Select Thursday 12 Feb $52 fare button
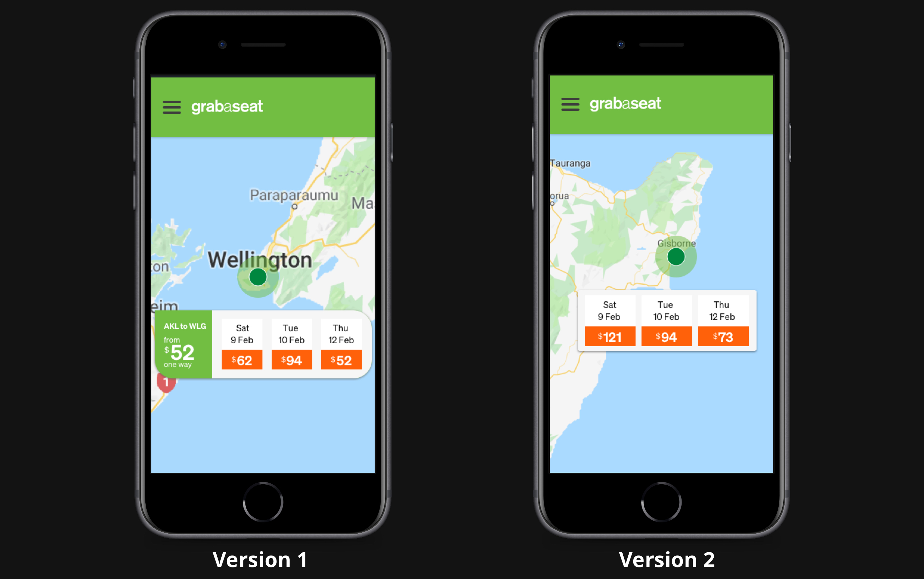924x579 pixels. pos(342,360)
